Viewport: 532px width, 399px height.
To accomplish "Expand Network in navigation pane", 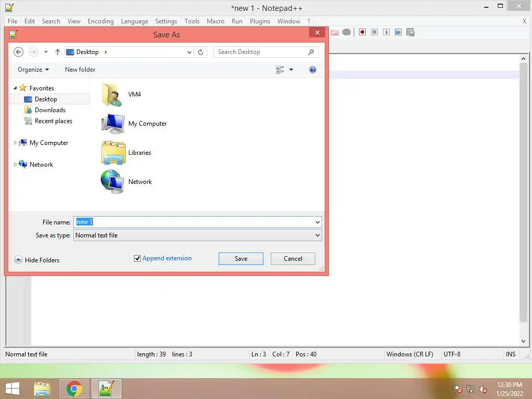I will point(15,165).
